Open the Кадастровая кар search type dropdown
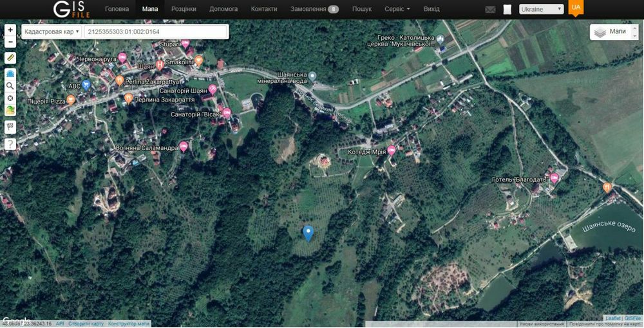 [52, 32]
